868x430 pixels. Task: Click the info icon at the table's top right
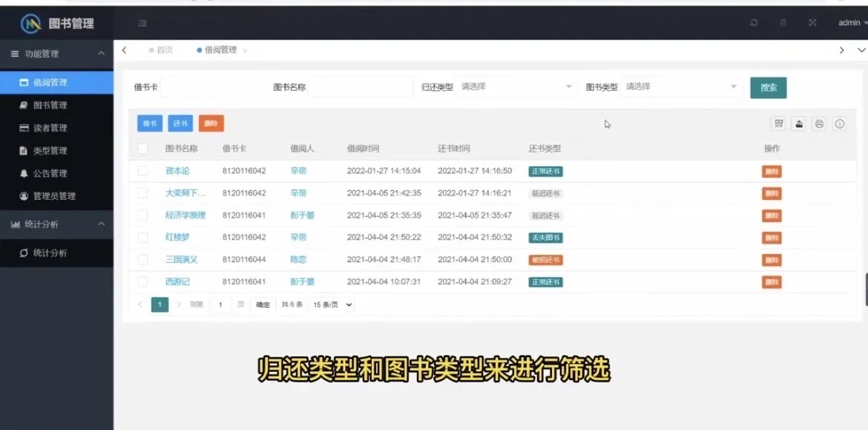(839, 124)
